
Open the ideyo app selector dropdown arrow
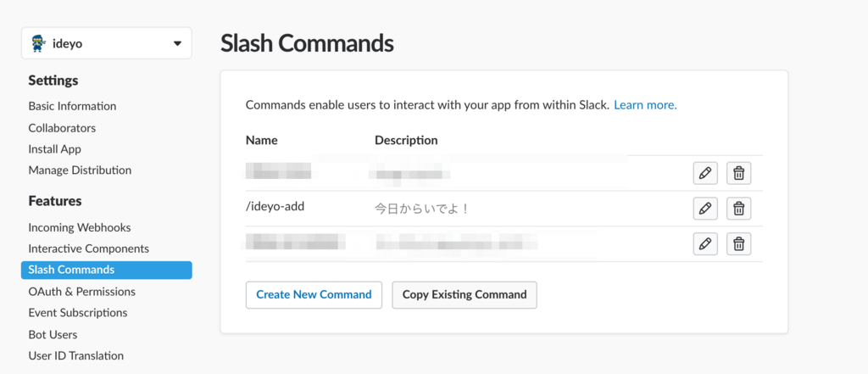pyautogui.click(x=177, y=43)
